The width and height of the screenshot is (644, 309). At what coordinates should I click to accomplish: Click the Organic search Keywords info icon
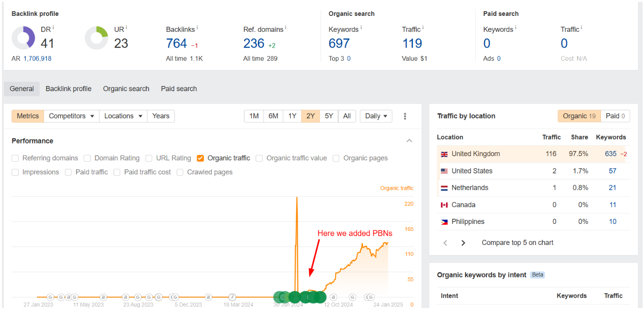point(361,28)
